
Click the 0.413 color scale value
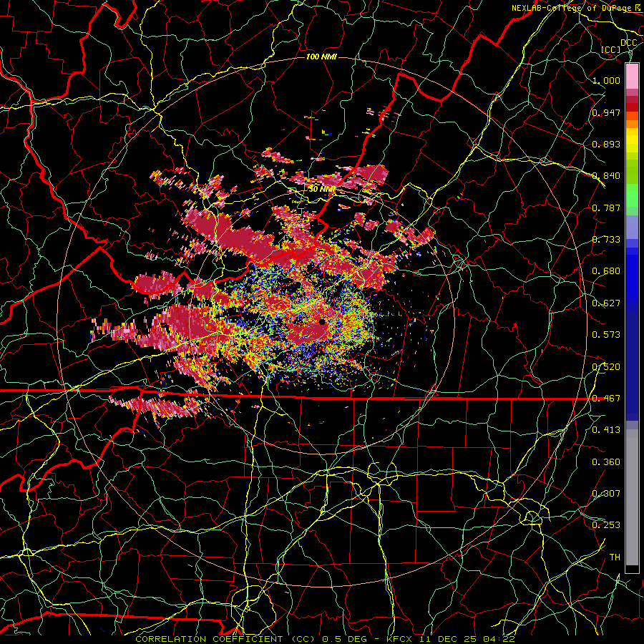(606, 430)
